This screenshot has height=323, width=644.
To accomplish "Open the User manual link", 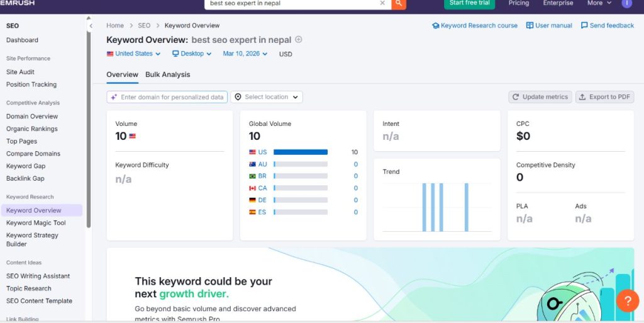I will click(x=549, y=25).
